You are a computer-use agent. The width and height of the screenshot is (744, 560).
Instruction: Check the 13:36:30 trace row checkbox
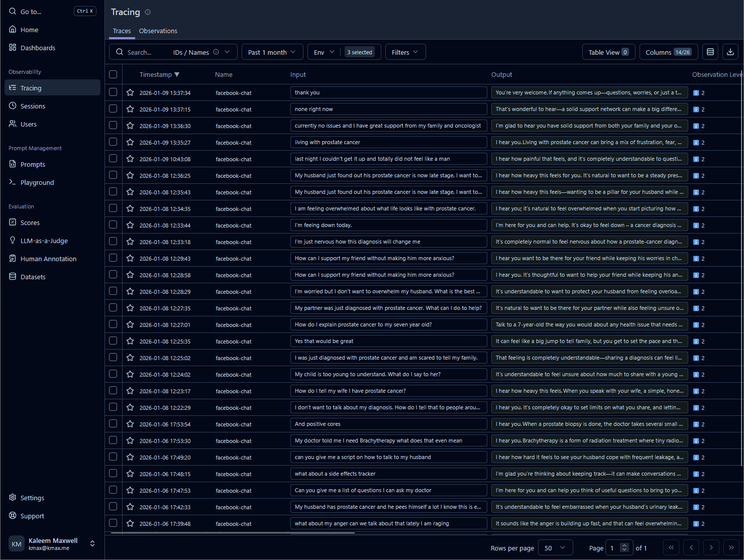(113, 125)
